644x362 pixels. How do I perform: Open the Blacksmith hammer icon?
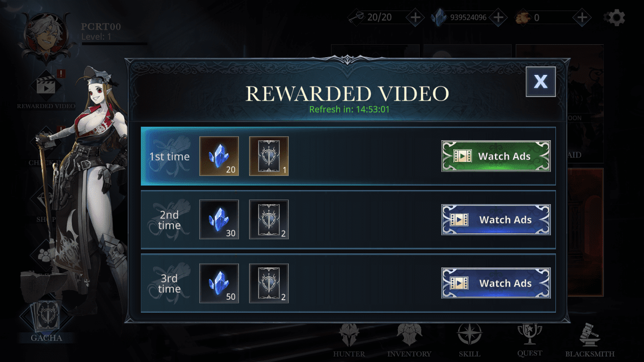[590, 340]
